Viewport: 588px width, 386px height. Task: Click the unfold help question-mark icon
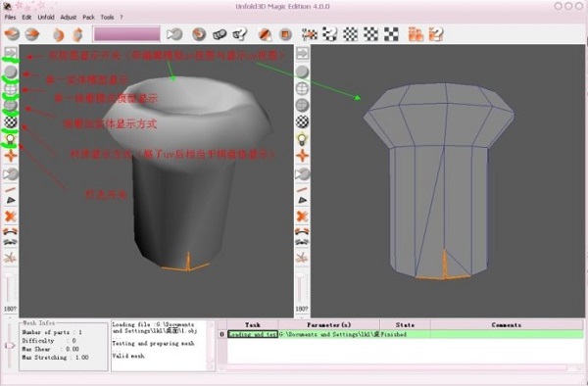click(240, 34)
